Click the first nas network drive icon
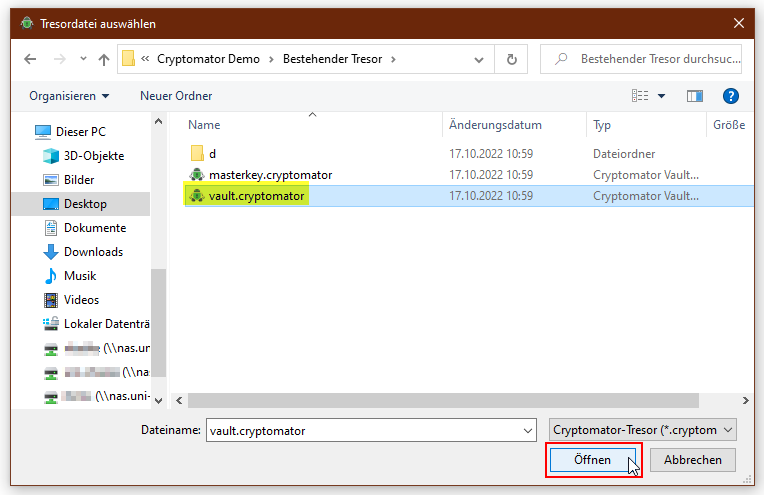This screenshot has width=764, height=495. click(51, 349)
